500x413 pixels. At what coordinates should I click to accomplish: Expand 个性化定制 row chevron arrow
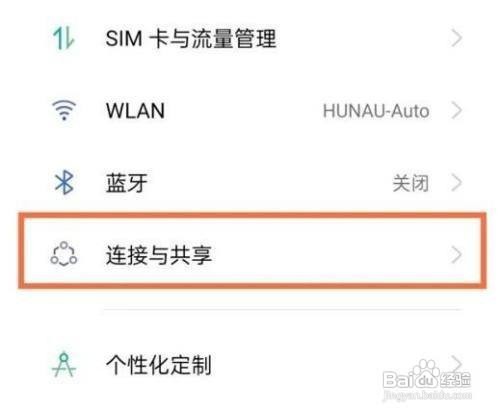tap(457, 363)
